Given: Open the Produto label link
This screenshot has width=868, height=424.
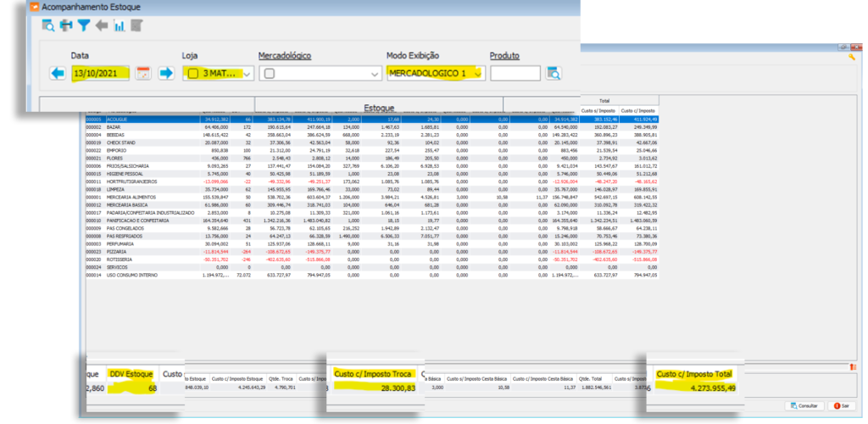Looking at the screenshot, I should point(504,56).
